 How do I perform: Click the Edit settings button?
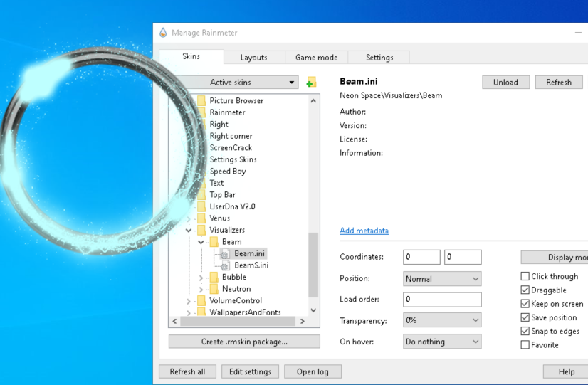coord(250,371)
